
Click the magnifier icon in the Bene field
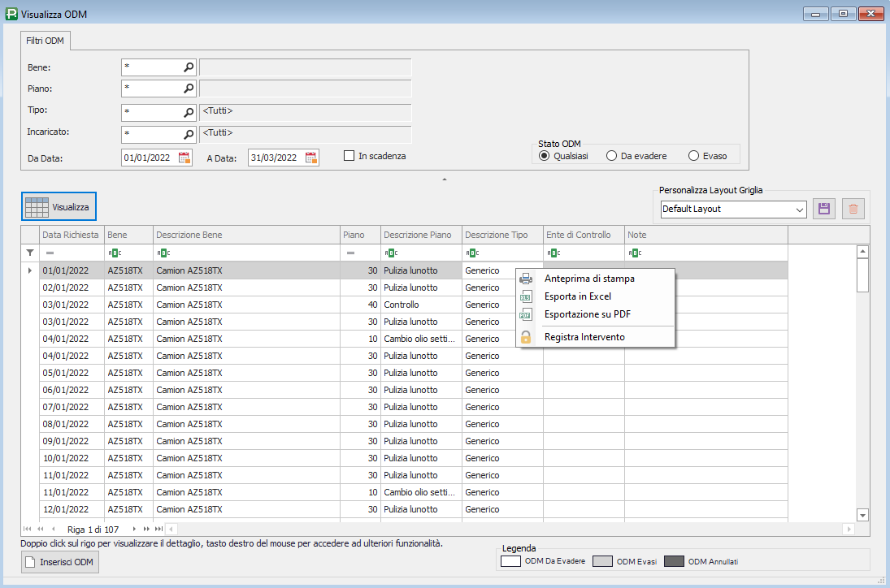point(189,67)
